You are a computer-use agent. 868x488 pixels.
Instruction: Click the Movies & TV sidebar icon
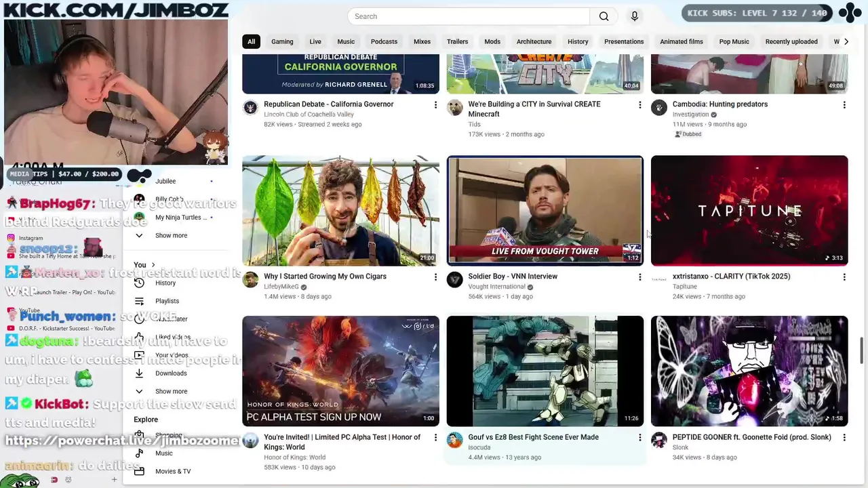pyautogui.click(x=139, y=471)
